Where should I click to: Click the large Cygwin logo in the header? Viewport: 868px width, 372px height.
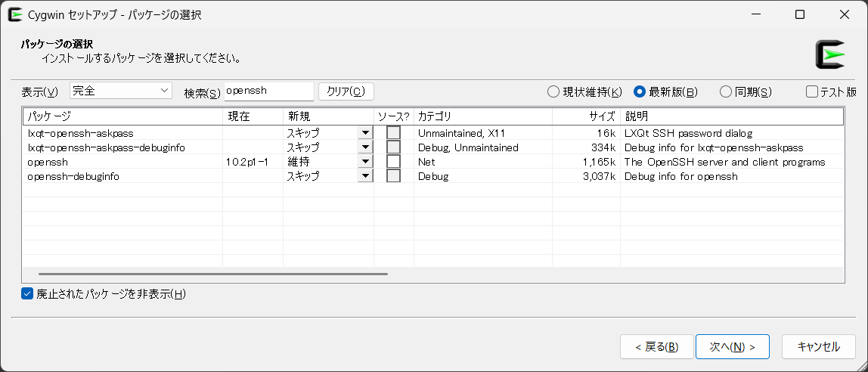[829, 54]
